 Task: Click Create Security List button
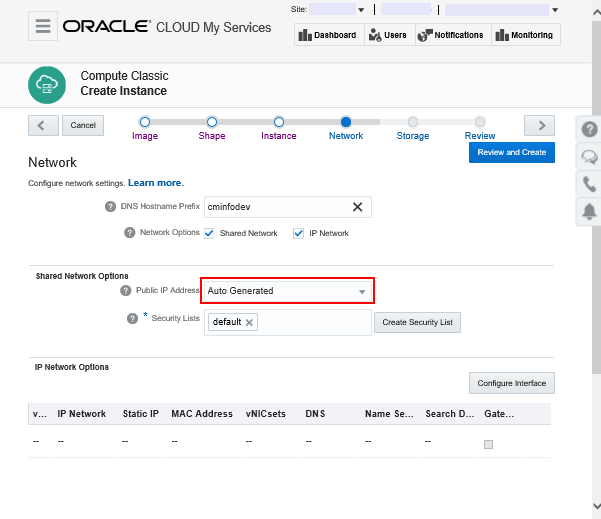[x=417, y=322]
